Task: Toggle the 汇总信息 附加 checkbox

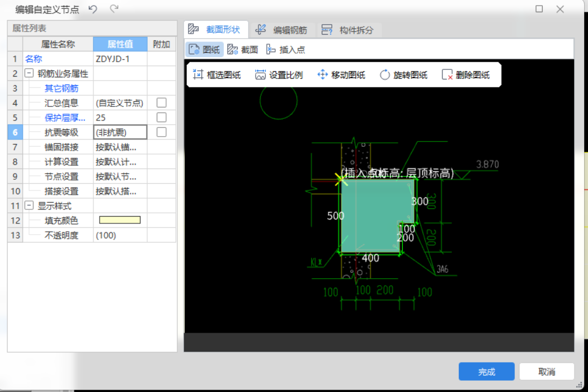Action: point(162,102)
